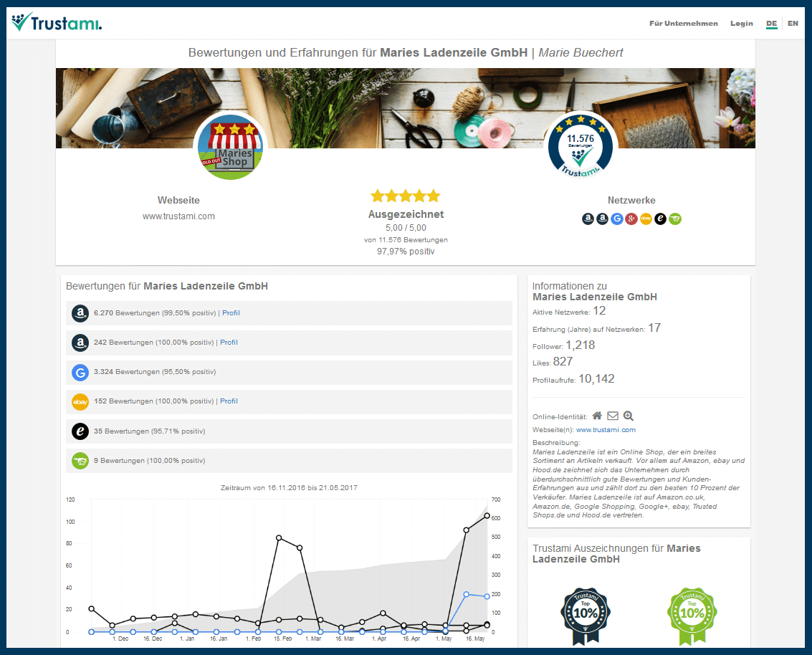This screenshot has height=655, width=812.
Task: Click the Profilaufrufe count 10,142
Action: pos(596,379)
